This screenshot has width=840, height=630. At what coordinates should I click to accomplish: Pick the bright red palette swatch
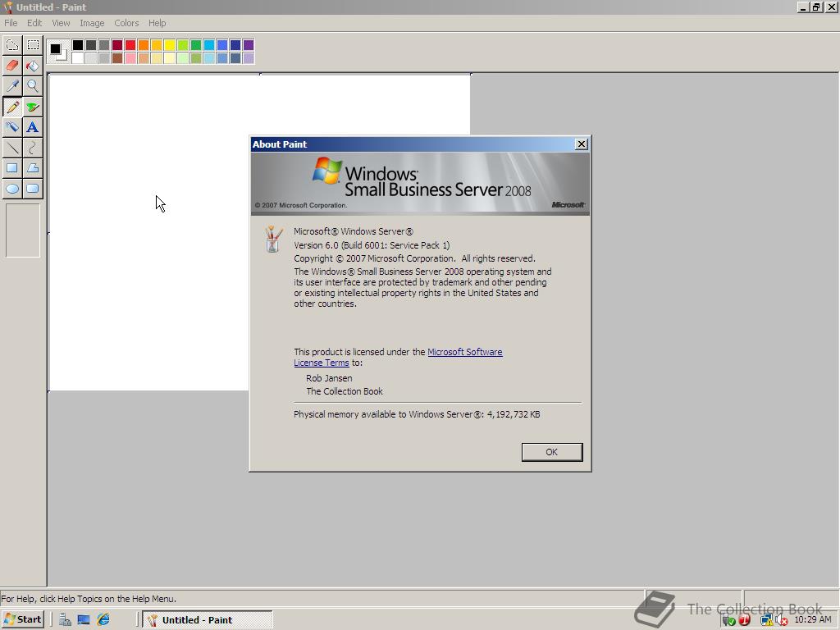click(130, 45)
